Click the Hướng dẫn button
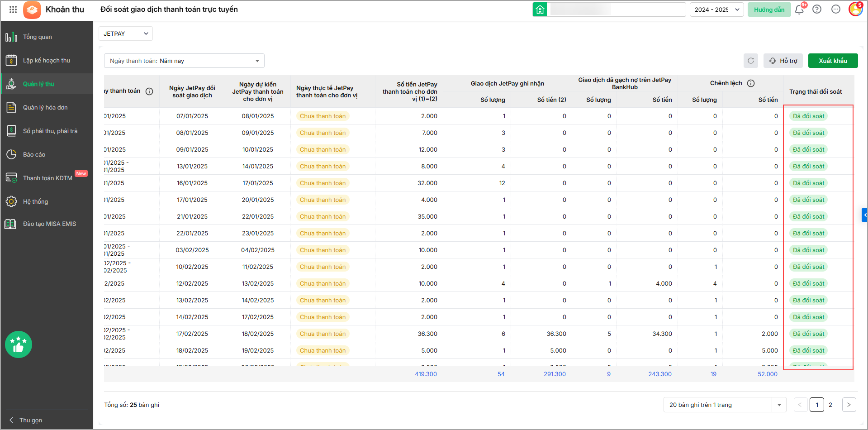 tap(769, 10)
